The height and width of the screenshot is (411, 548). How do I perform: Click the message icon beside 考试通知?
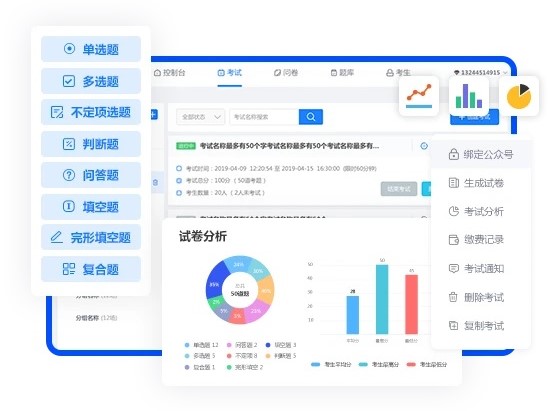[453, 268]
